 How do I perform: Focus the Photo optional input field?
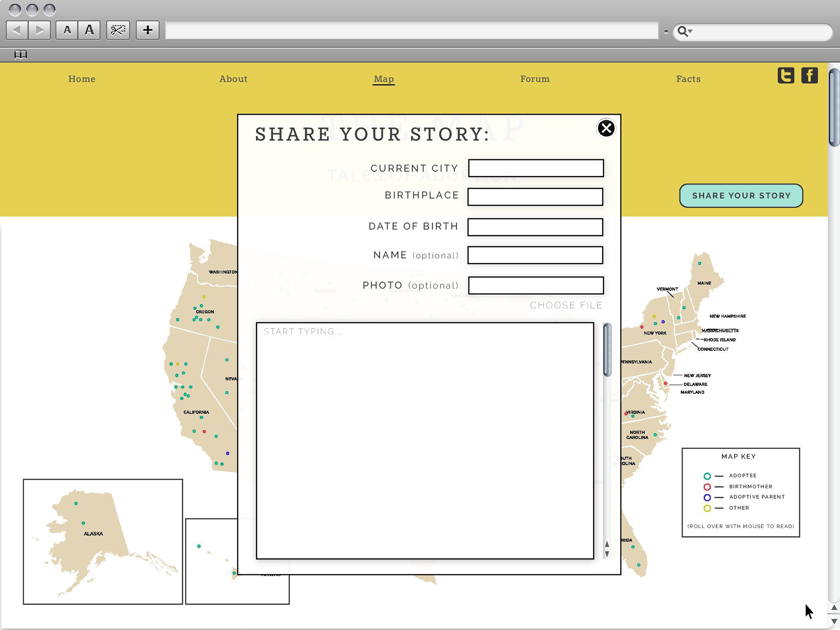[x=536, y=285]
